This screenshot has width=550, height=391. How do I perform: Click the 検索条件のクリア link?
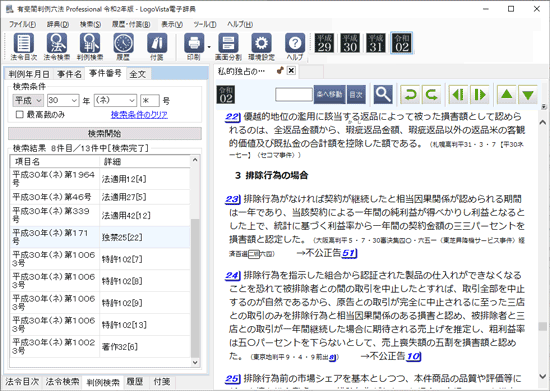[x=139, y=115]
